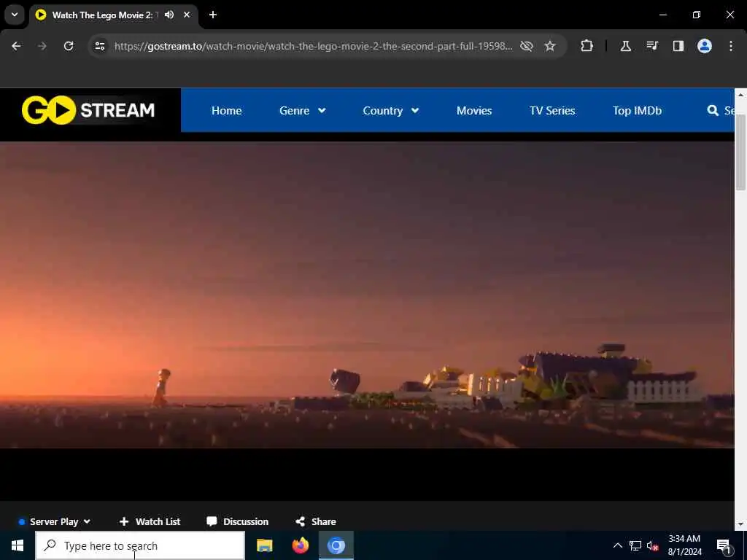The height and width of the screenshot is (560, 747).
Task: Open the network status tray icon
Action: 635,545
